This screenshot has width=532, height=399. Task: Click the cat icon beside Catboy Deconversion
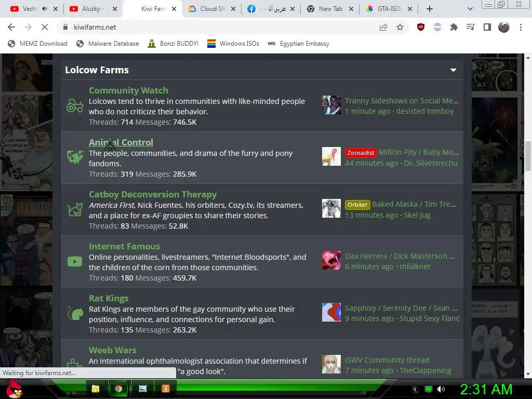coord(75,209)
